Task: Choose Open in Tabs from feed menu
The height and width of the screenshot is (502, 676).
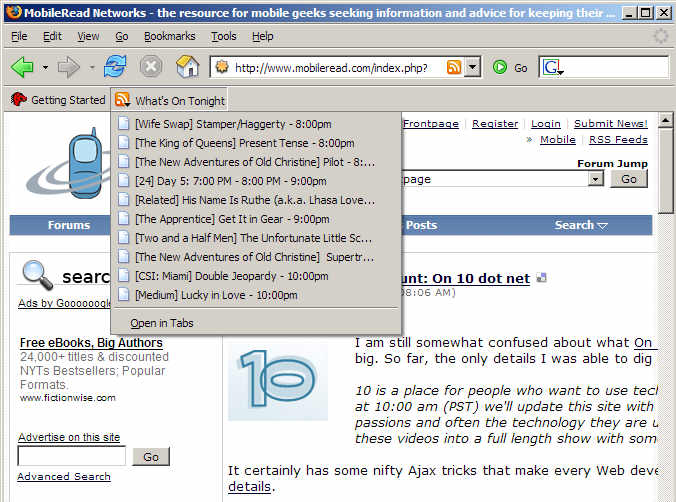Action: [x=256, y=323]
